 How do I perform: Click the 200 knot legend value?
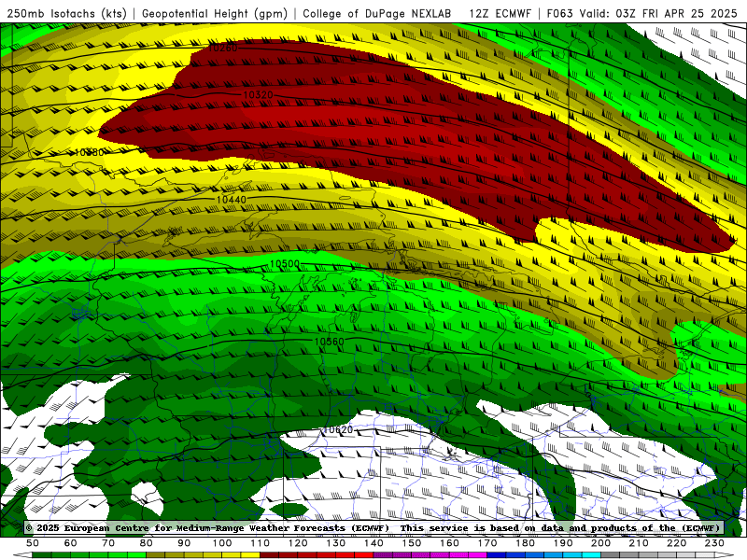click(x=600, y=543)
